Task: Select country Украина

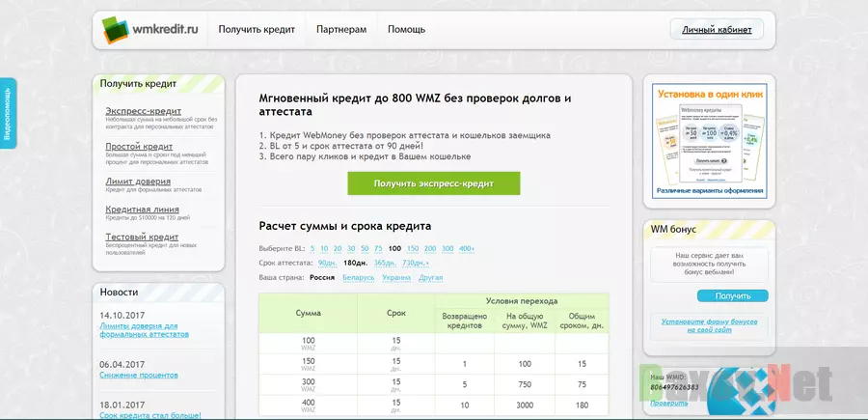Action: tap(396, 278)
